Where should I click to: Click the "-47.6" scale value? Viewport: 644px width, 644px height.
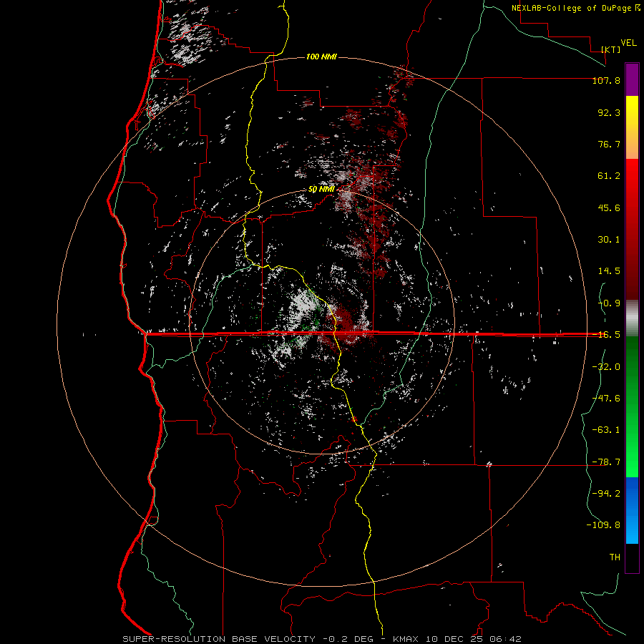pyautogui.click(x=606, y=399)
